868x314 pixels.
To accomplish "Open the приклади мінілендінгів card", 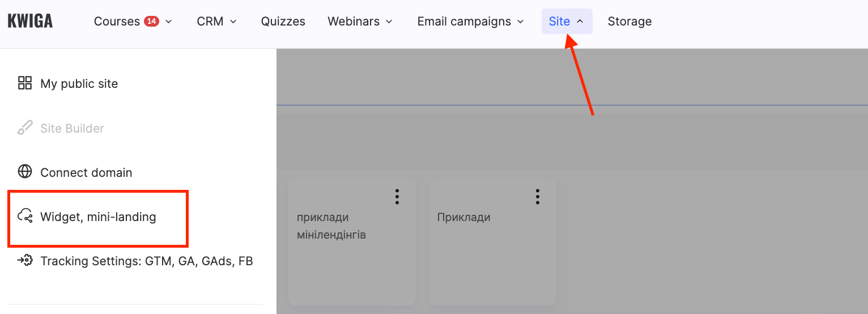I will pos(352,243).
